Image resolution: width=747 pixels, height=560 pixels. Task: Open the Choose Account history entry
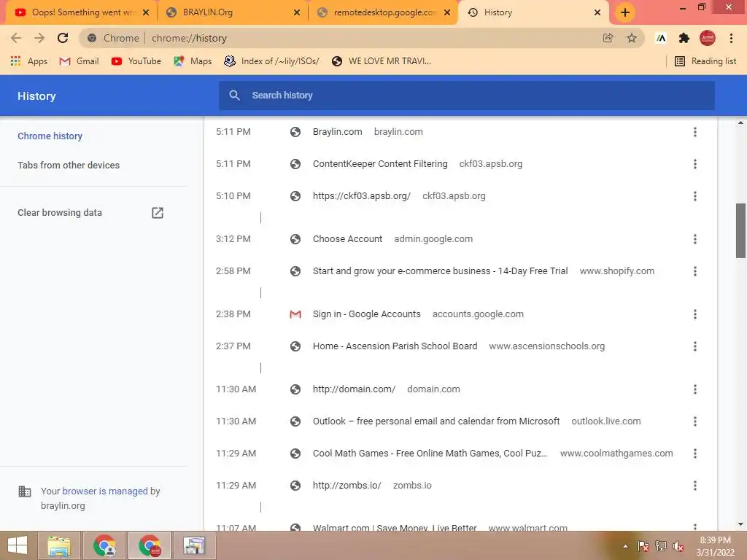click(x=347, y=239)
